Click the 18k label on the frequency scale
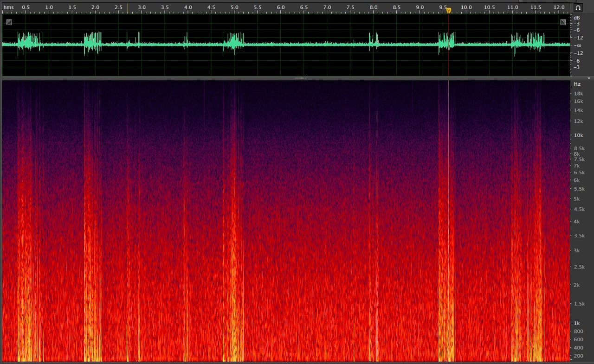This screenshot has height=364, width=594. coord(579,93)
